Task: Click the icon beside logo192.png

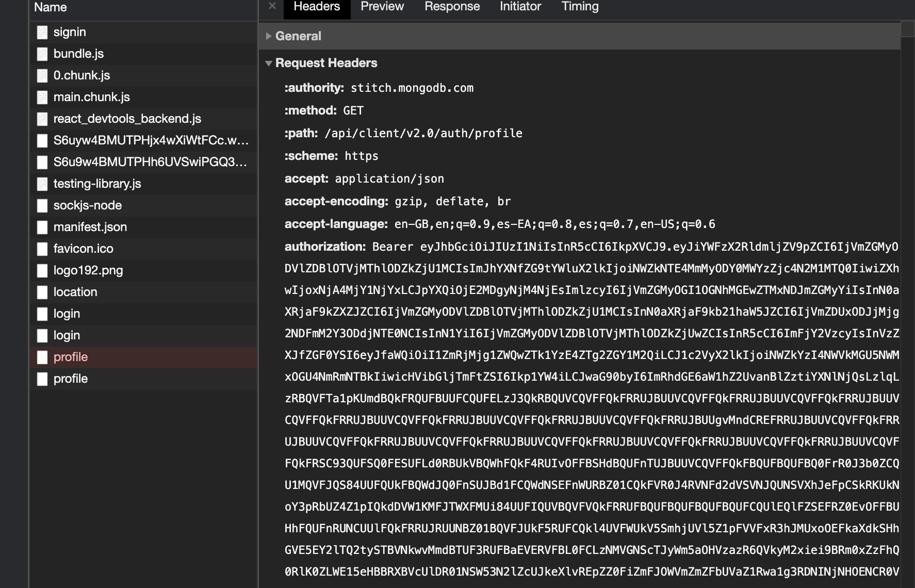Action: (42, 270)
